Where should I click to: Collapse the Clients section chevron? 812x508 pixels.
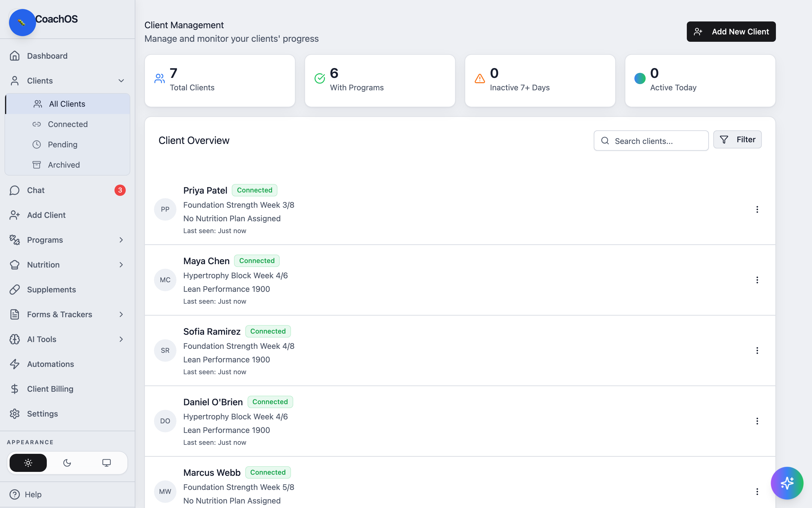(121, 81)
